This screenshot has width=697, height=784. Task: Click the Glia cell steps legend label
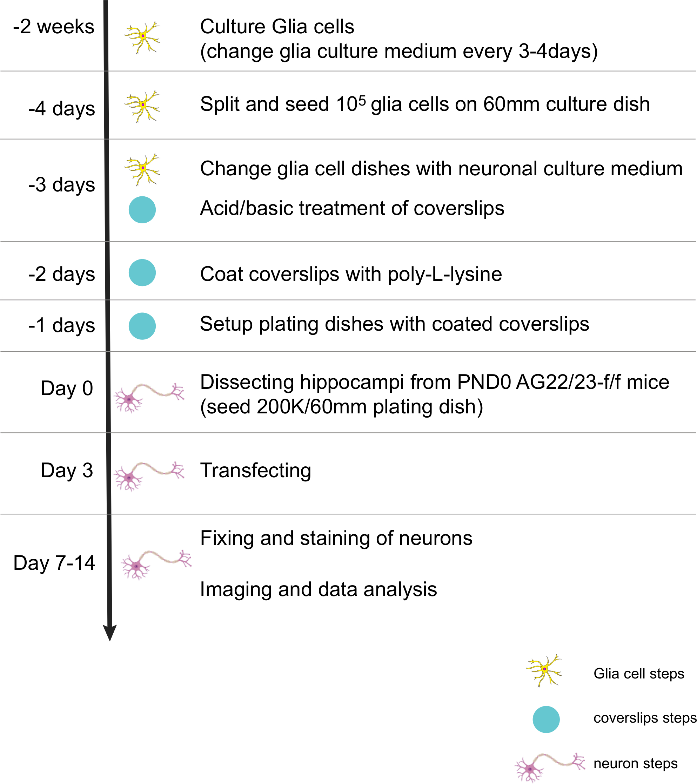pyautogui.click(x=639, y=674)
